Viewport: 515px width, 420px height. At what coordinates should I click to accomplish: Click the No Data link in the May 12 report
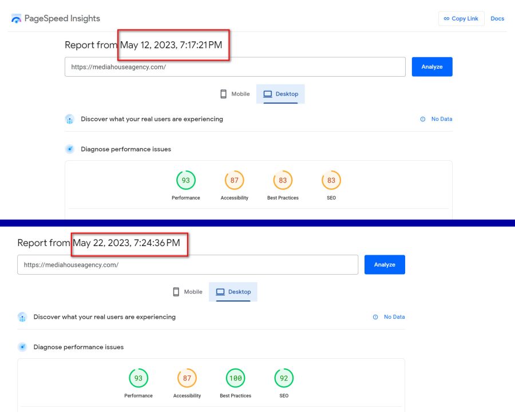click(x=442, y=119)
